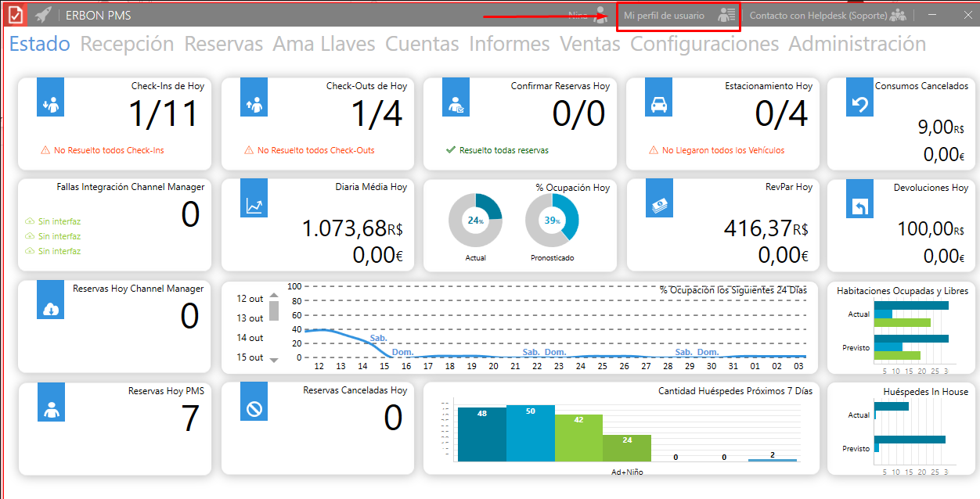Click the Check-Outs de Hoy tile icon
The height and width of the screenshot is (499, 980).
254,103
